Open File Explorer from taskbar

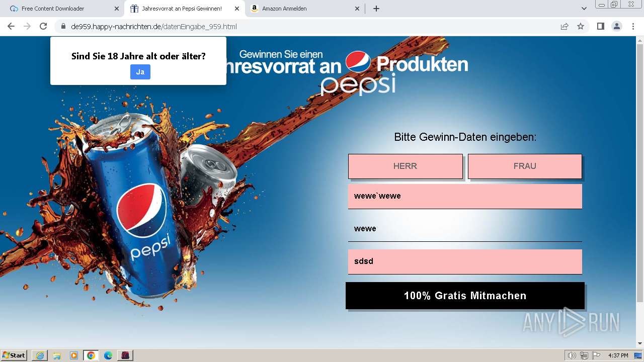coord(57,355)
